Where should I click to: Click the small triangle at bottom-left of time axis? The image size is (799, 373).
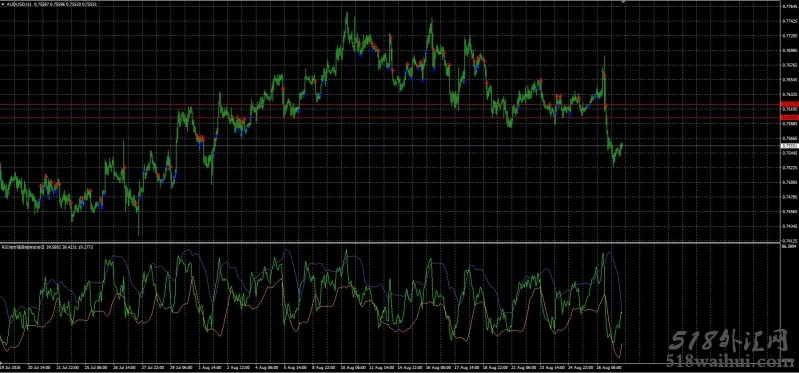2,363
